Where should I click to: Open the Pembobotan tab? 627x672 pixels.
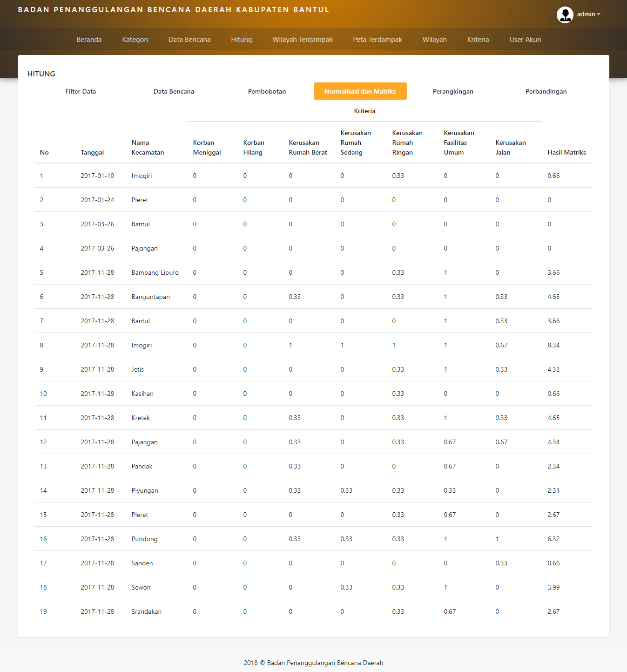[267, 91]
